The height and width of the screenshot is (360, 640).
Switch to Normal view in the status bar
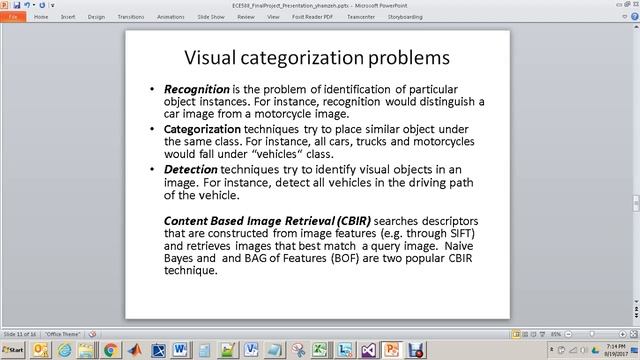tap(516, 334)
